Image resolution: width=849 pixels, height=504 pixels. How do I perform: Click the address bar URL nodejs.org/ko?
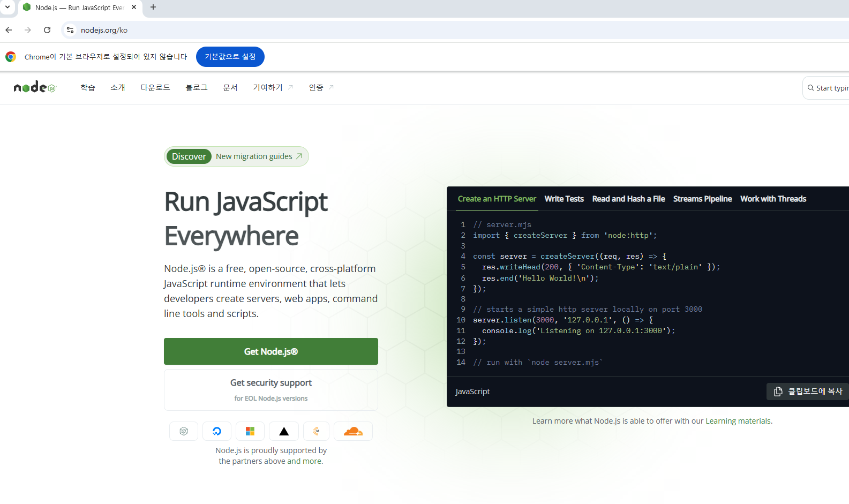tap(104, 30)
